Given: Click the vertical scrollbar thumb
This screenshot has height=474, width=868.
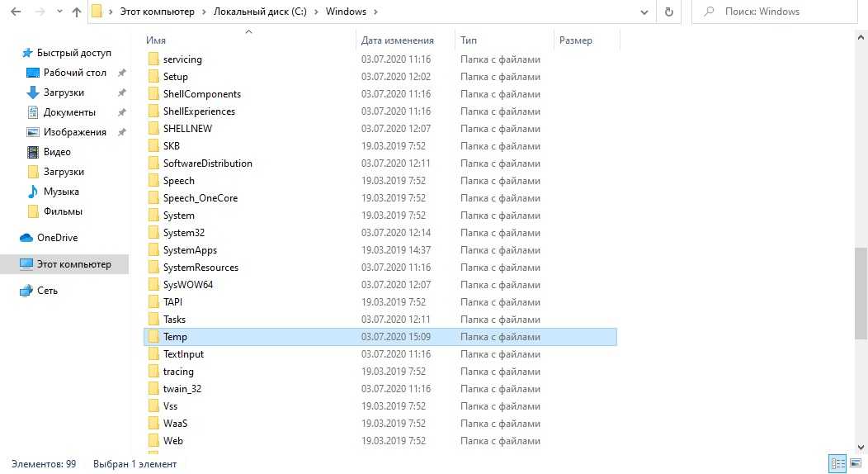Looking at the screenshot, I should pyautogui.click(x=861, y=293).
